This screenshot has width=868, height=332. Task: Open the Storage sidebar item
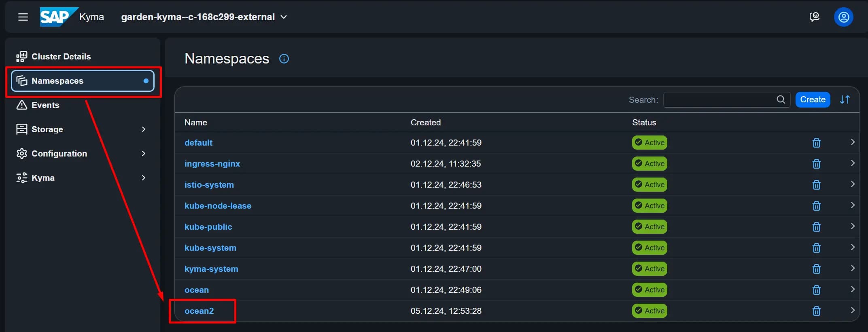[83, 129]
